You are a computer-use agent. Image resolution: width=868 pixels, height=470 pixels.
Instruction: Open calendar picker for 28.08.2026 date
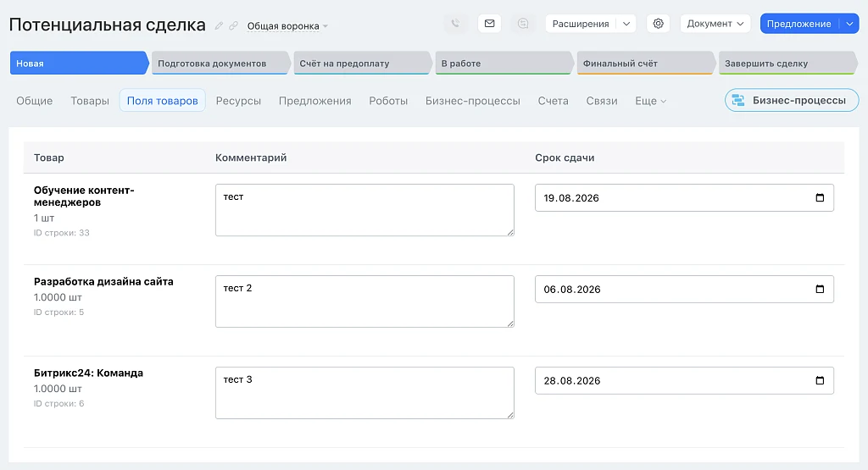[x=820, y=380]
